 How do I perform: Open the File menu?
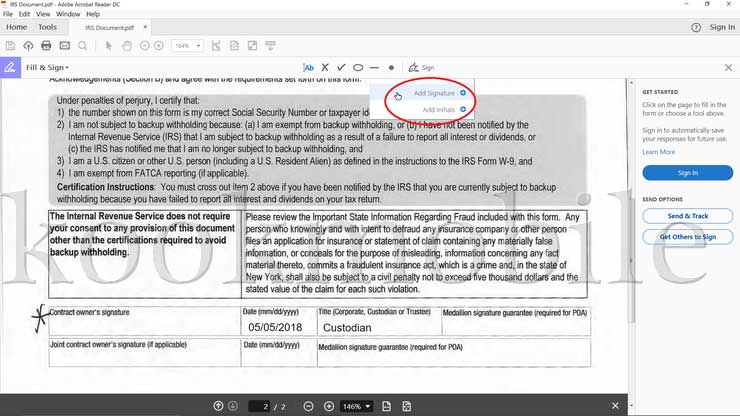coord(8,14)
